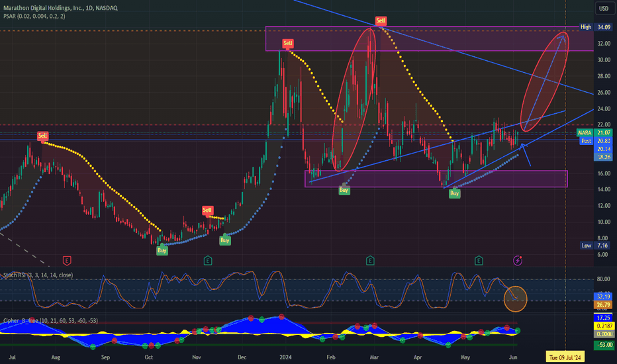This screenshot has width=617, height=364.
Task: Click the 10.00 price axis label
Action: point(604,222)
